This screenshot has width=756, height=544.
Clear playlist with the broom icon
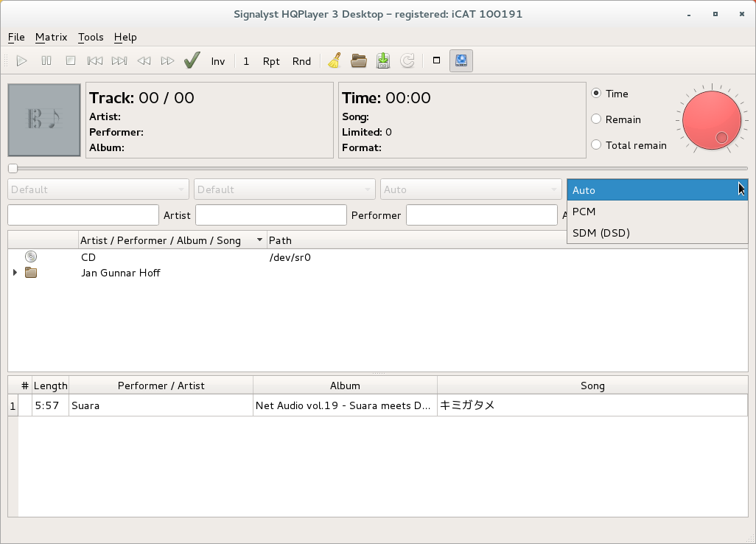(335, 60)
